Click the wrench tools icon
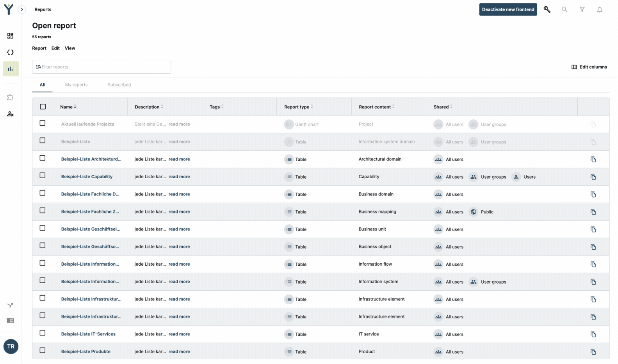This screenshot has height=364, width=618. (x=547, y=9)
